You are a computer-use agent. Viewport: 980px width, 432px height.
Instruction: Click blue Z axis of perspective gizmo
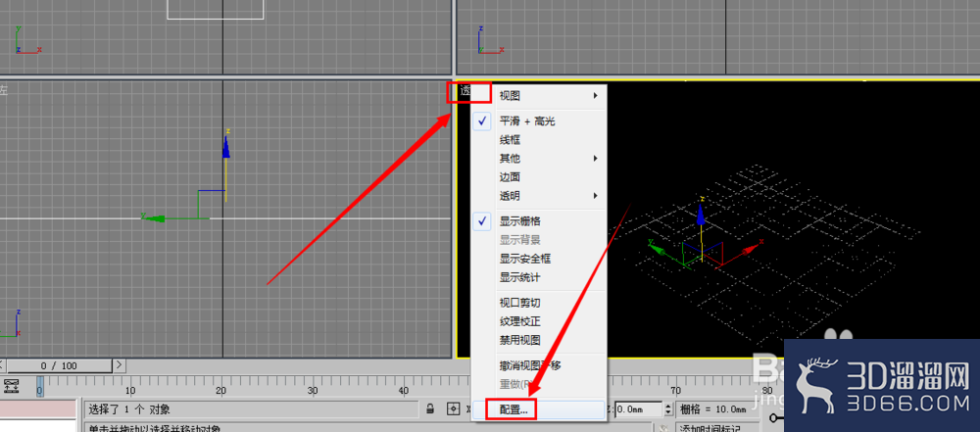pos(702,216)
